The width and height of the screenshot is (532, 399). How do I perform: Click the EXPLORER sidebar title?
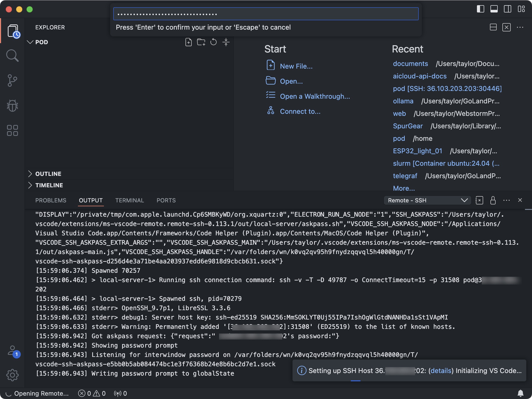pyautogui.click(x=50, y=28)
